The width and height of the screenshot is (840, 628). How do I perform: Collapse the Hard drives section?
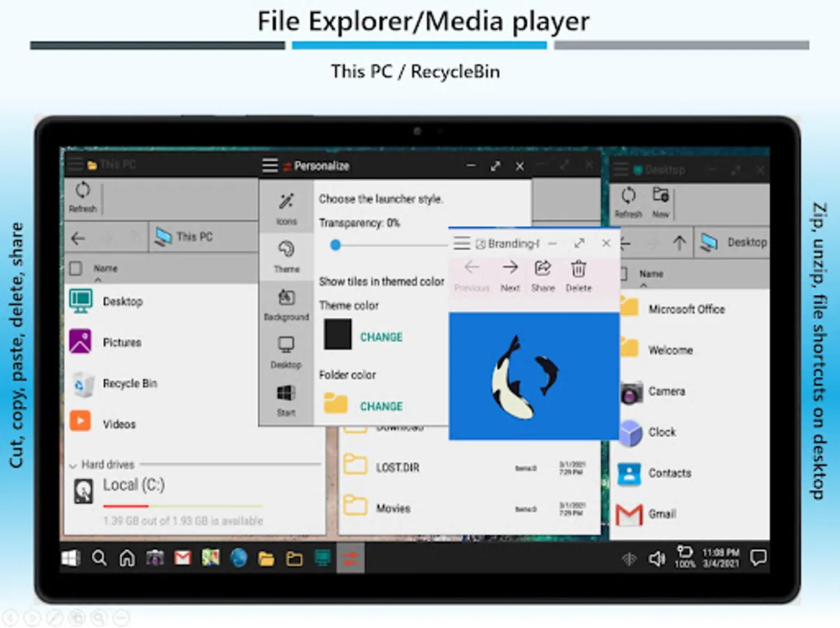(x=73, y=465)
